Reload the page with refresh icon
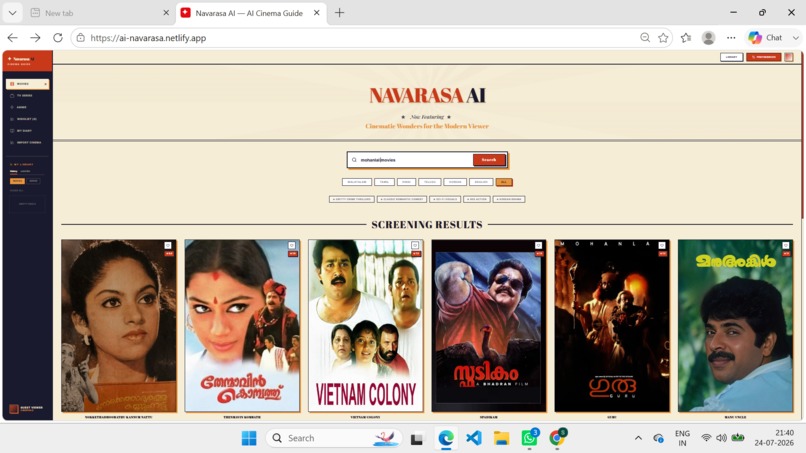This screenshot has width=806, height=453. click(58, 38)
